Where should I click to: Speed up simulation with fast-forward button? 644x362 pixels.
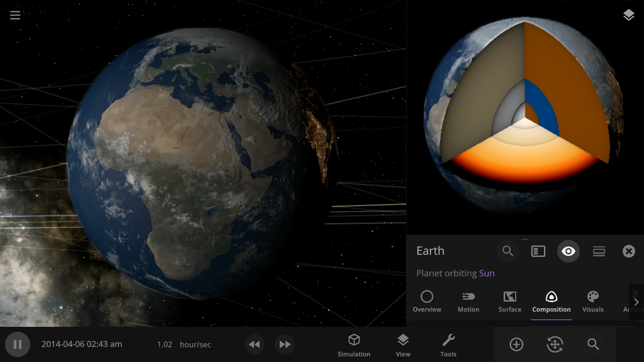point(285,344)
